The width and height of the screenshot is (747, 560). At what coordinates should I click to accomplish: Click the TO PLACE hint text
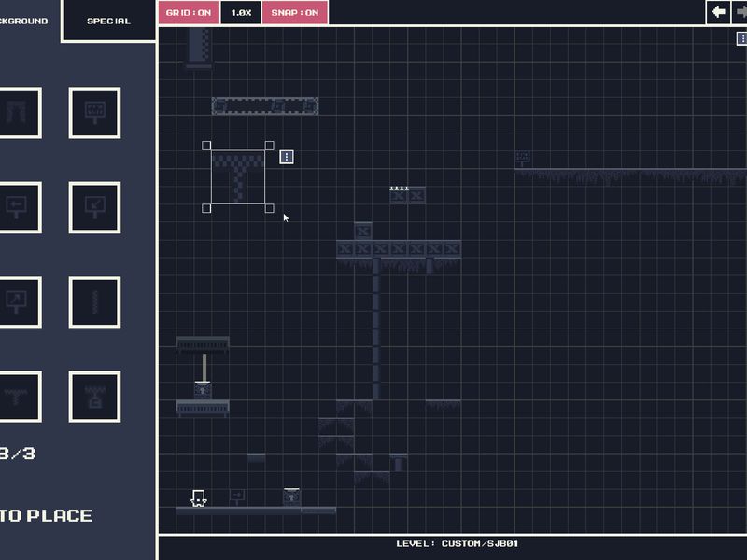pyautogui.click(x=46, y=516)
